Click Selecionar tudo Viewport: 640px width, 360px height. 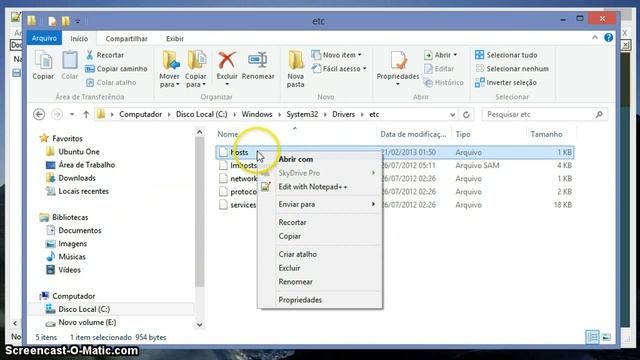(506, 55)
